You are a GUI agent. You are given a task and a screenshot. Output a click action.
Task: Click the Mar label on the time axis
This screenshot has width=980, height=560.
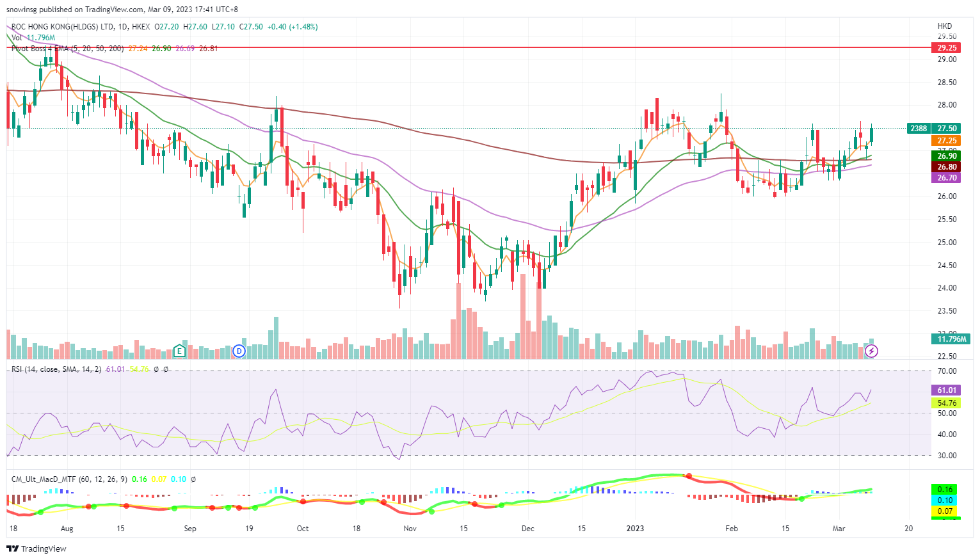tap(839, 529)
